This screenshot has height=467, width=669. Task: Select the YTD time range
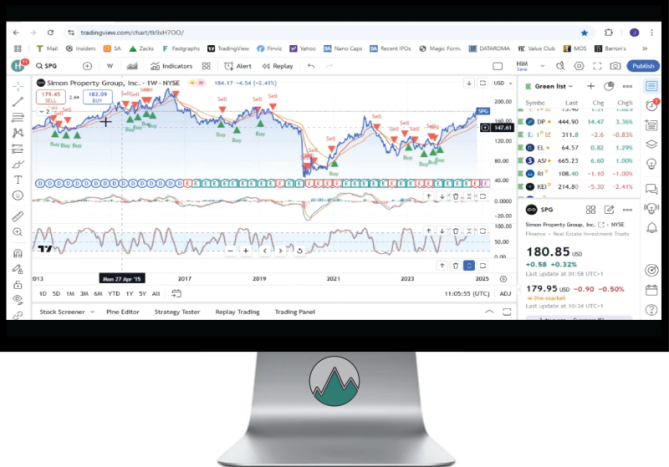tap(114, 293)
